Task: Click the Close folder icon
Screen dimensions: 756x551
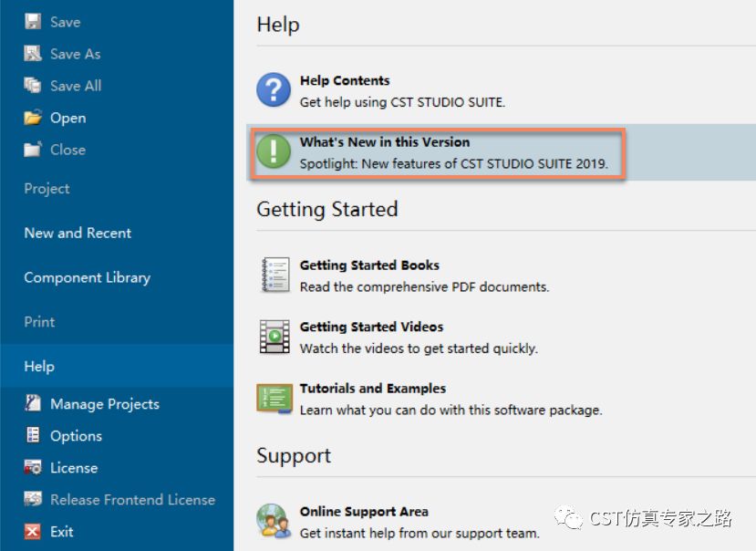Action: pyautogui.click(x=33, y=149)
